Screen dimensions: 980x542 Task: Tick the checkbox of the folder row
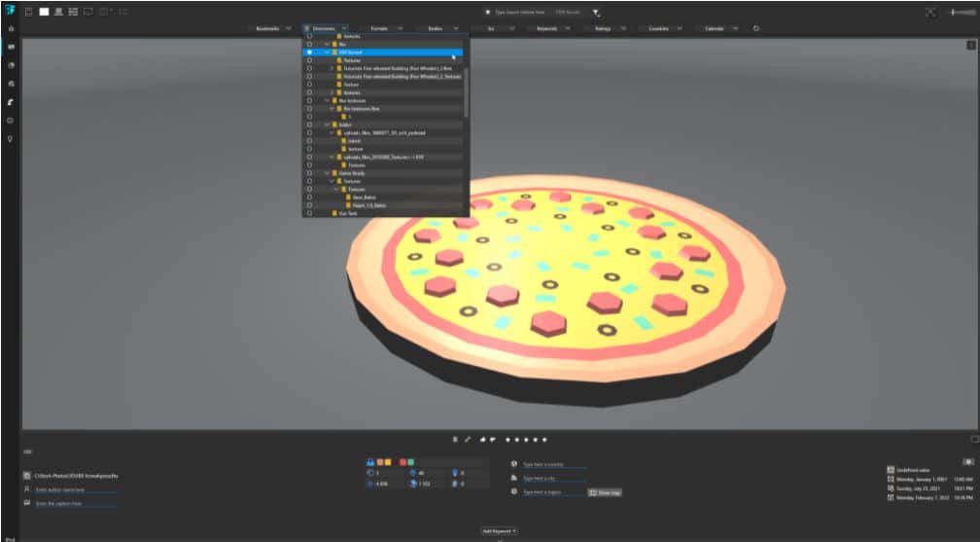(x=309, y=125)
